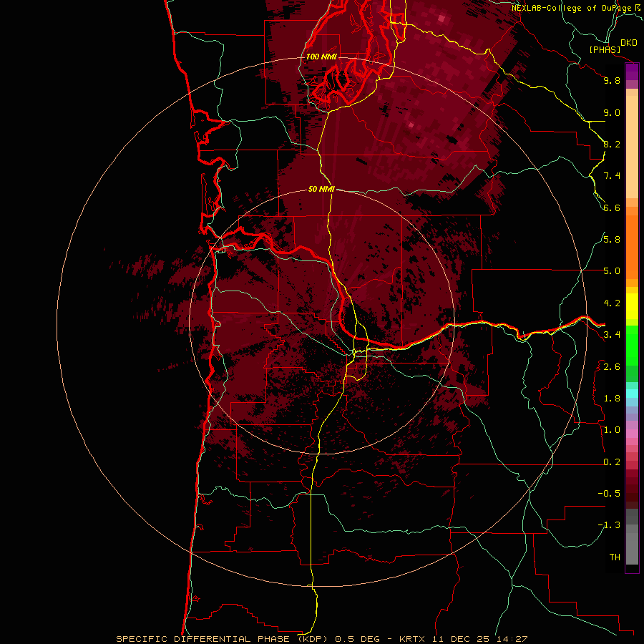Click the "TH" threshold label on the scale

[615, 557]
